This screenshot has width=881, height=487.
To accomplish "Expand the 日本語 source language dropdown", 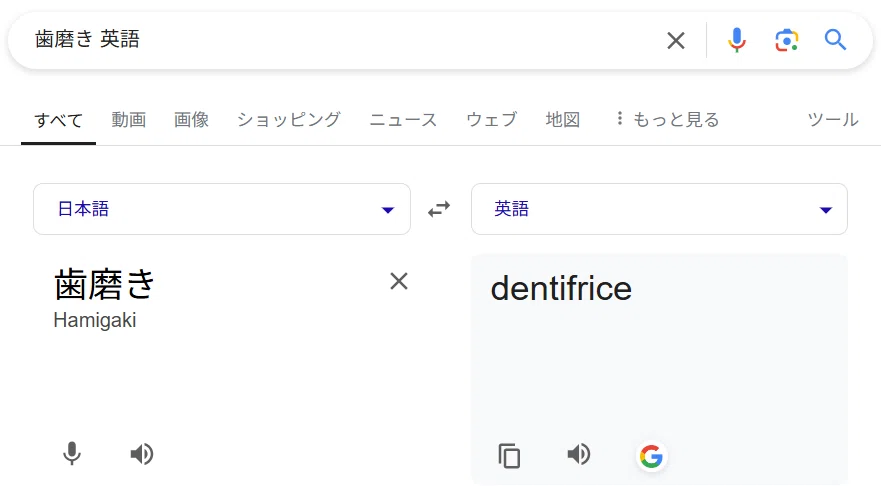I will (222, 209).
